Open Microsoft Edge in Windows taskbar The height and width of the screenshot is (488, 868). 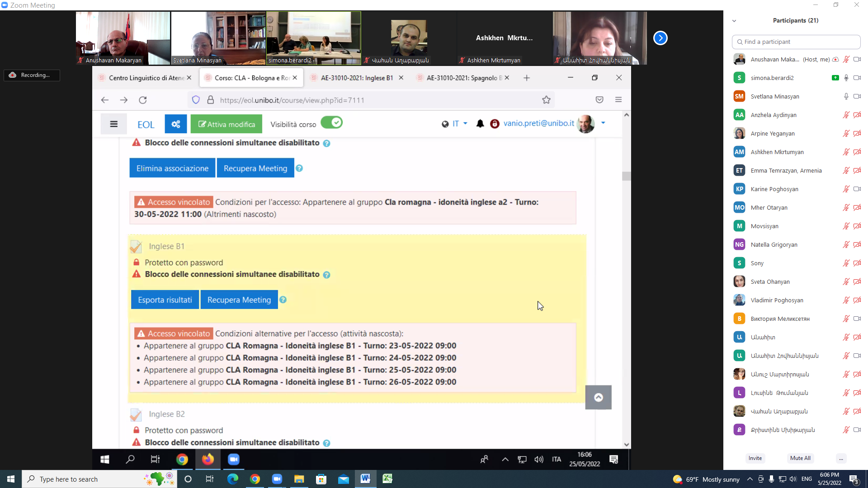click(x=233, y=479)
